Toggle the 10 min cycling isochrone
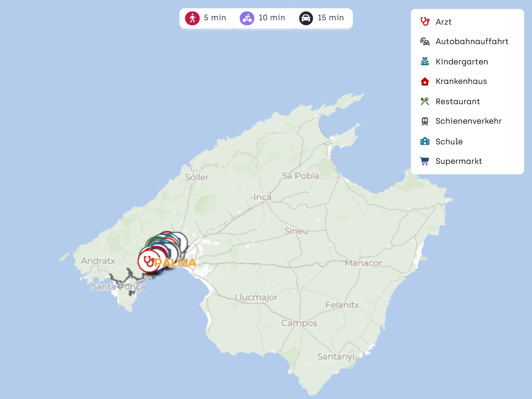The image size is (532, 399). (271, 18)
